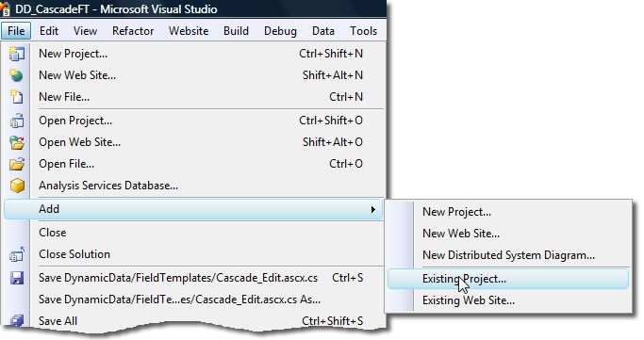Click the Ctrl+Shift+N shortcut text

coord(331,54)
